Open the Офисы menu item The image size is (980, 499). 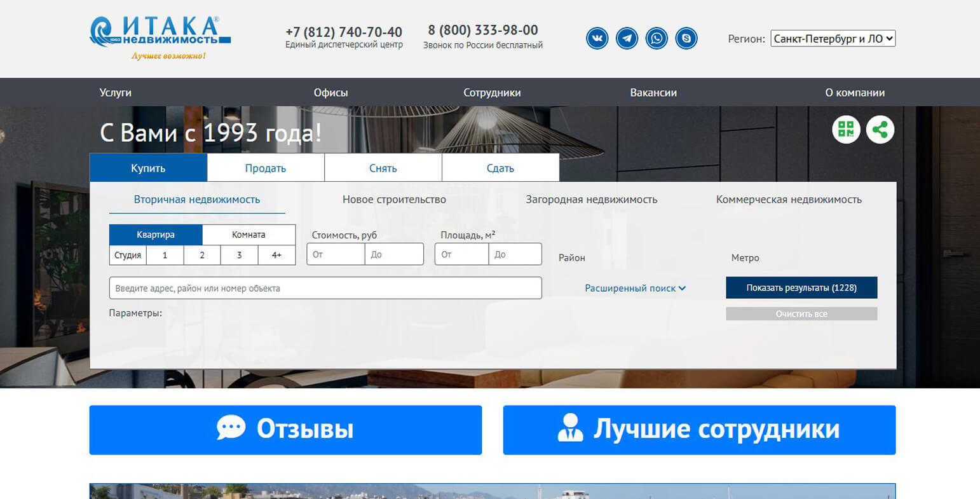point(330,92)
